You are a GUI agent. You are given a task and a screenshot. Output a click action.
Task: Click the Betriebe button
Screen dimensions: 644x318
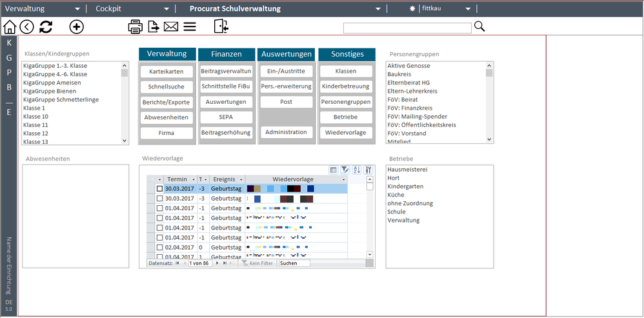coord(346,117)
